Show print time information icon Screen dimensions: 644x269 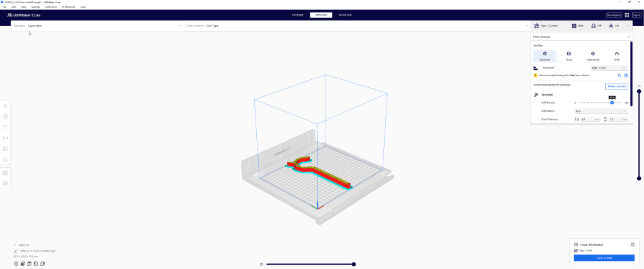click(632, 244)
